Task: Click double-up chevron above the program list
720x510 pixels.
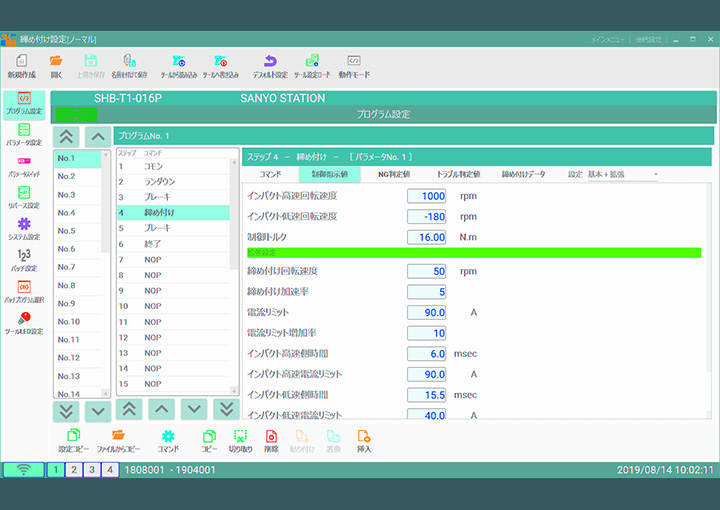Action: tap(66, 136)
